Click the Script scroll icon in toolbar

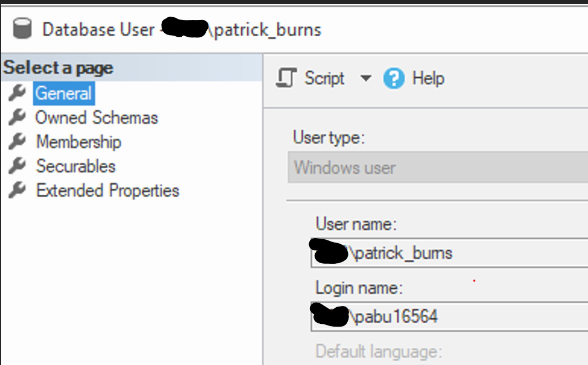[x=286, y=78]
